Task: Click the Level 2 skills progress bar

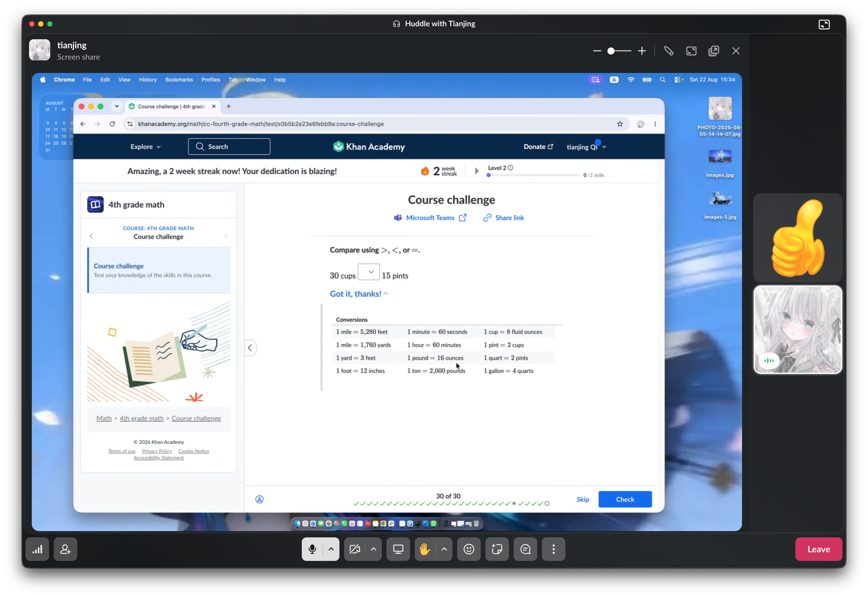Action: (x=533, y=175)
